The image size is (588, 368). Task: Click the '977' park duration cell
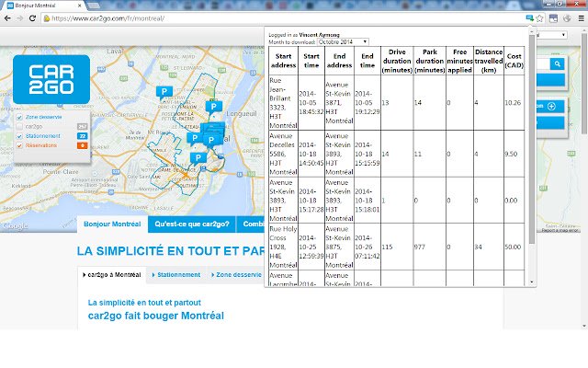click(430, 247)
